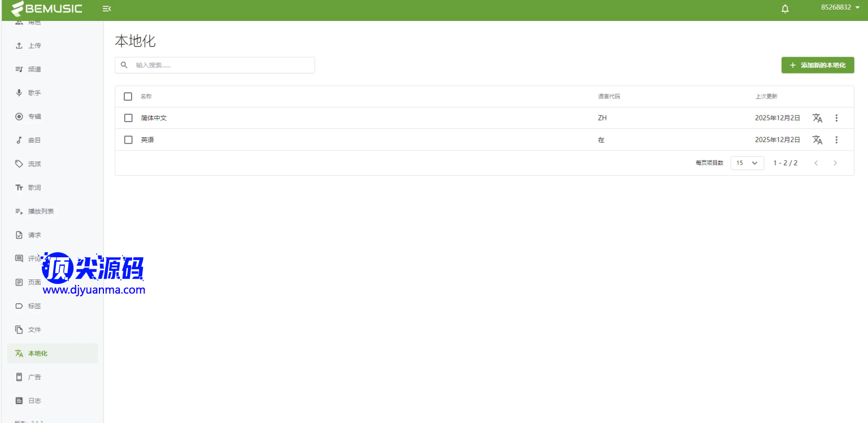Open 歌手 in the sidebar

pos(34,93)
